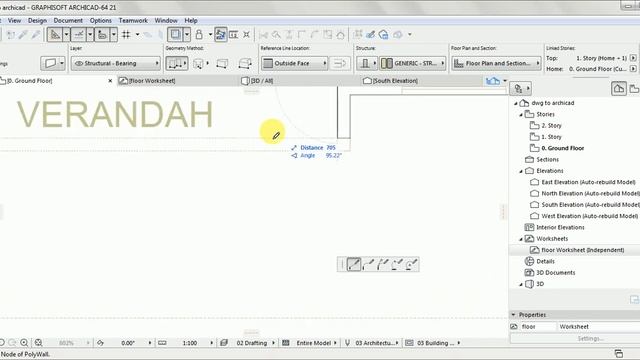Open the GENERIC - STR... building material dropdown
The width and height of the screenshot is (640, 360).
click(x=413, y=63)
